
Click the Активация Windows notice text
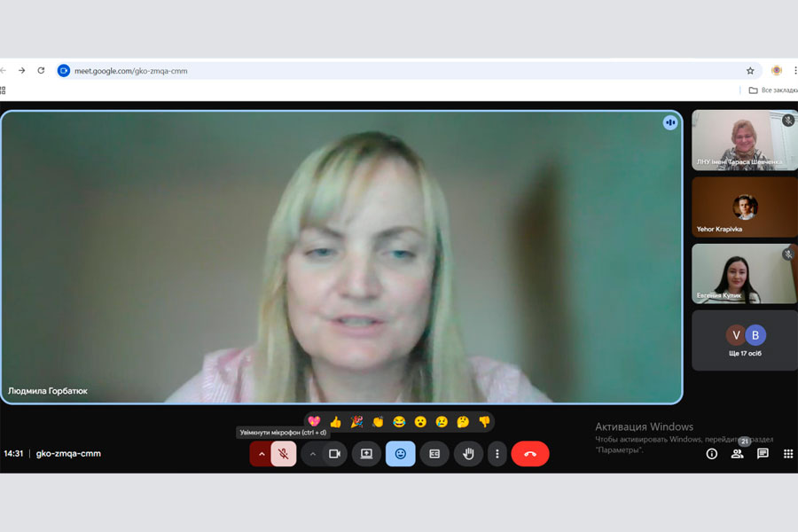tap(645, 426)
